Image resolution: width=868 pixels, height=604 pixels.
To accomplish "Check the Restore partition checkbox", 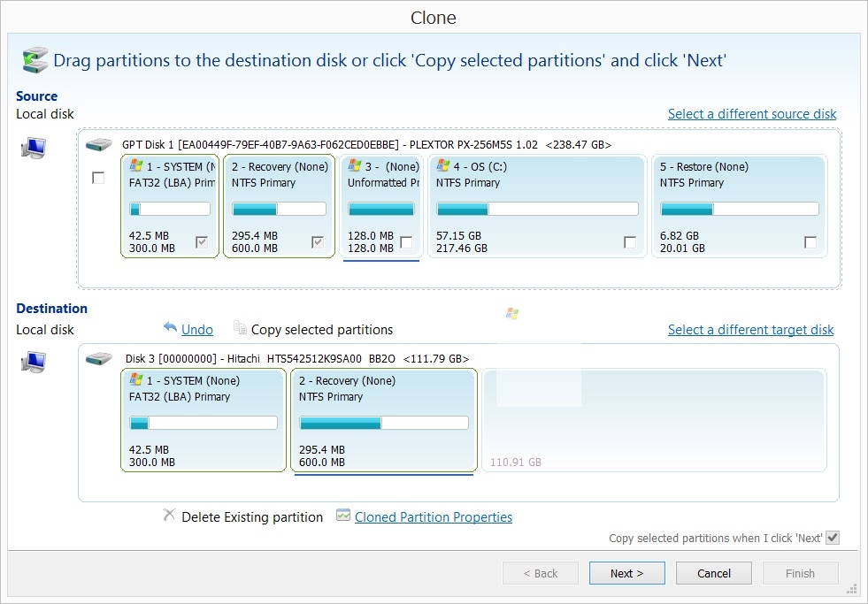I will [x=810, y=242].
